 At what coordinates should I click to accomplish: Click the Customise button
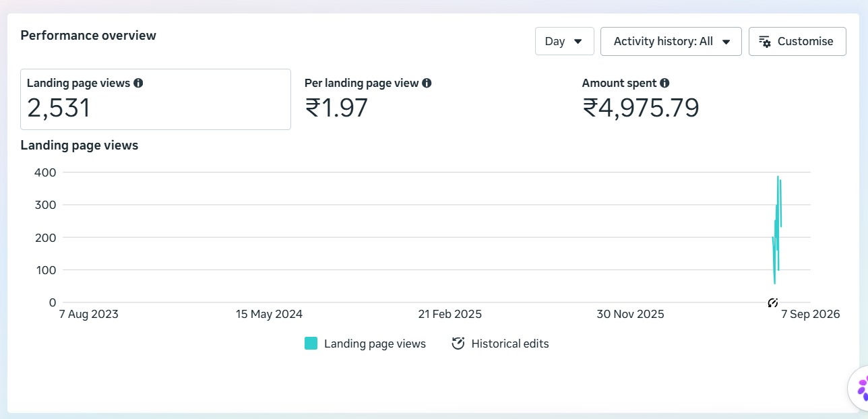(x=797, y=41)
